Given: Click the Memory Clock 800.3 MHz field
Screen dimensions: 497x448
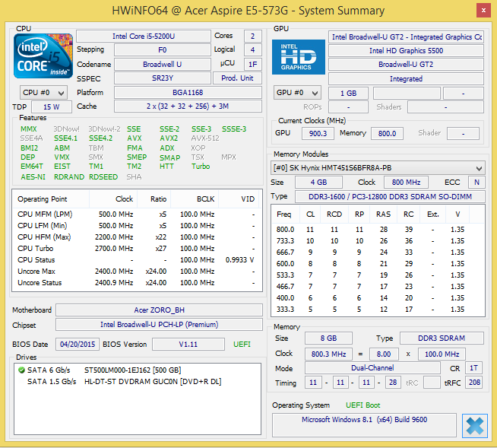Looking at the screenshot, I should coord(328,354).
